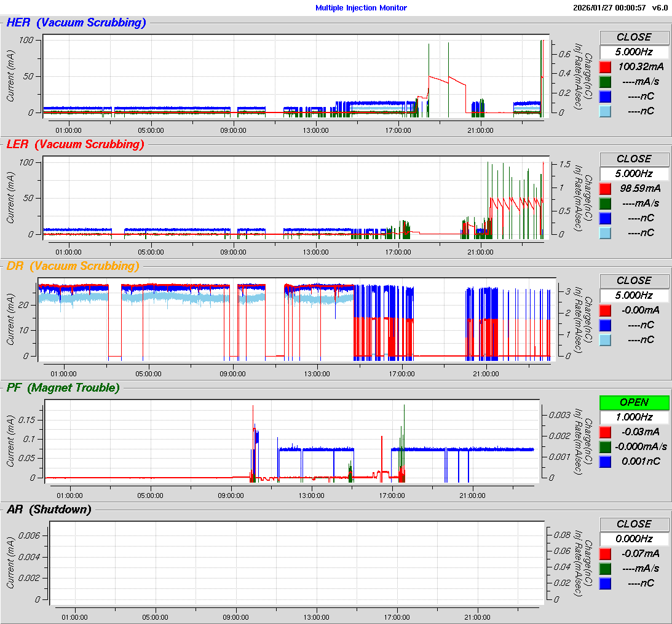672x624 pixels.
Task: Click the LER red 98.59mA legend swatch
Action: click(x=606, y=188)
